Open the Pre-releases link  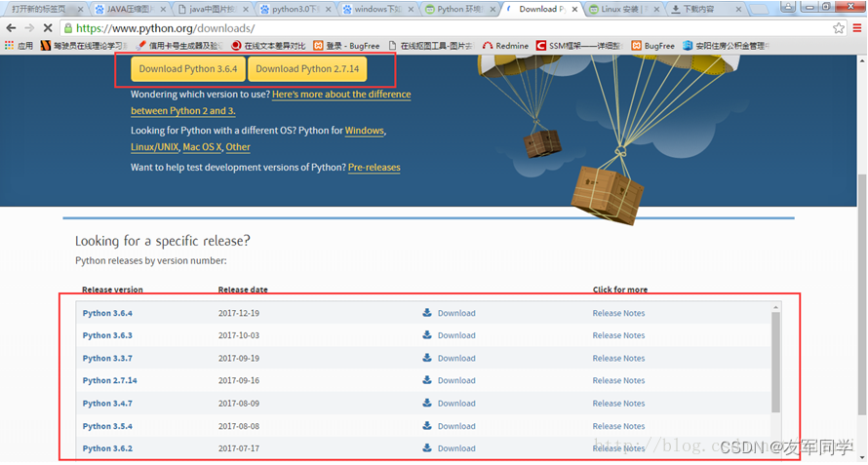[375, 167]
